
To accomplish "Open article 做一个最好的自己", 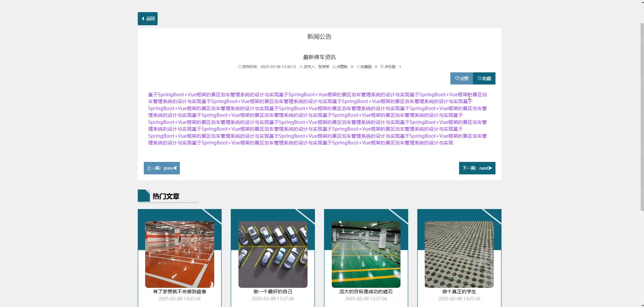I will click(x=273, y=292).
